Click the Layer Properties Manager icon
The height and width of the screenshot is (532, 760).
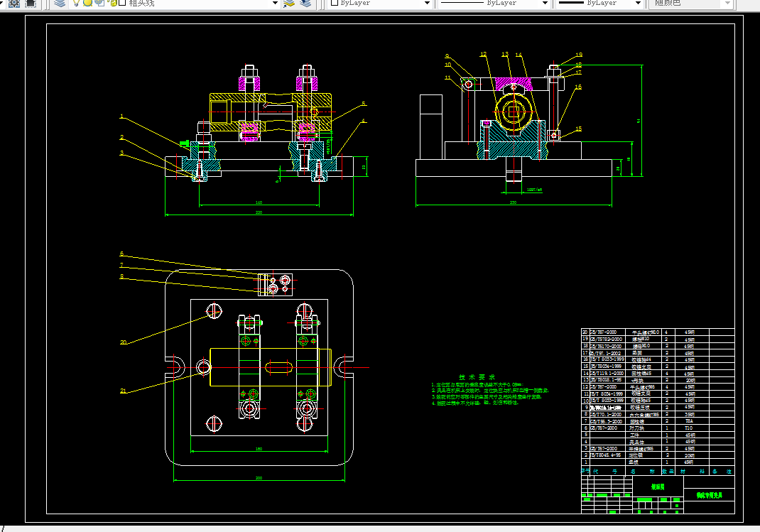(x=60, y=4)
